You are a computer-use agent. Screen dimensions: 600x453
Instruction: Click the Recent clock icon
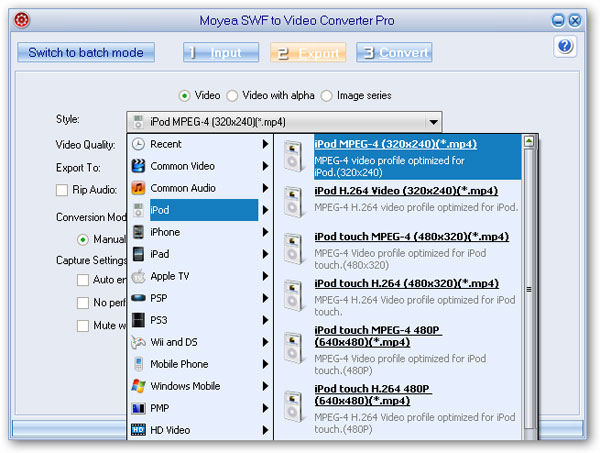(138, 144)
